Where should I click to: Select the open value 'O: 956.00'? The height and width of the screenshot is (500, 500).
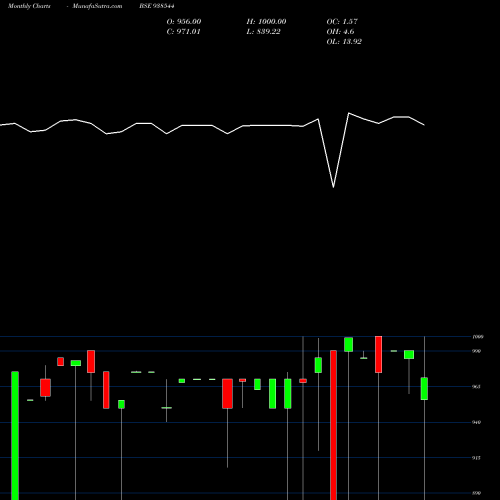[184, 22]
